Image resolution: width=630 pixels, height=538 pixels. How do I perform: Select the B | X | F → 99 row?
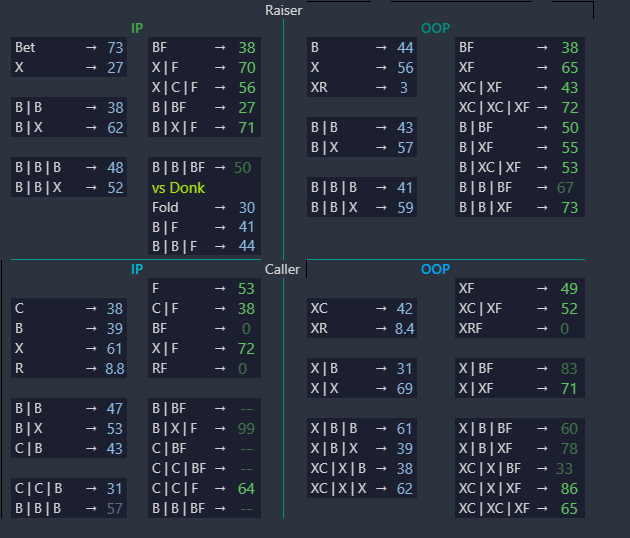[205, 428]
